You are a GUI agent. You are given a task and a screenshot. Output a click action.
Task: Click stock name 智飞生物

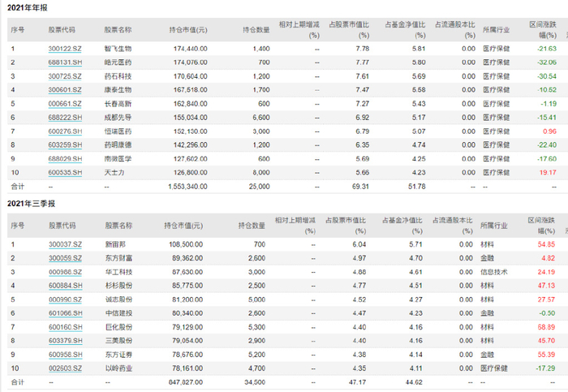(x=118, y=49)
